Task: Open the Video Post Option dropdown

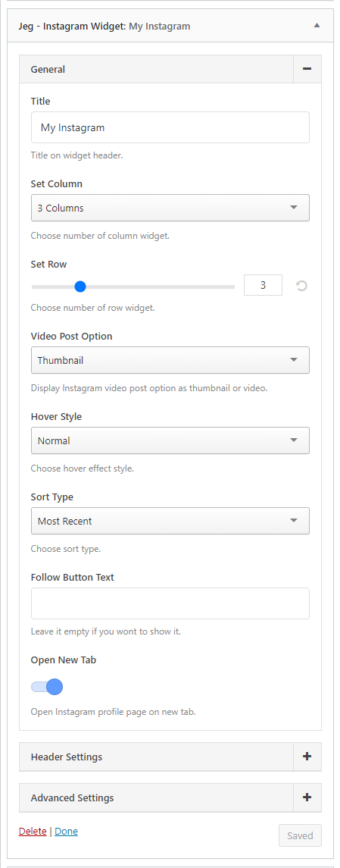Action: tap(170, 360)
